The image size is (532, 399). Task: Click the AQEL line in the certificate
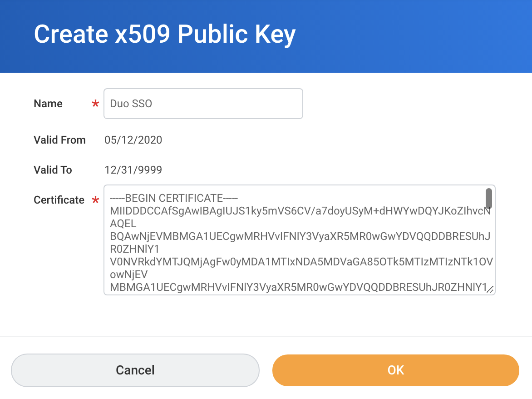point(123,224)
